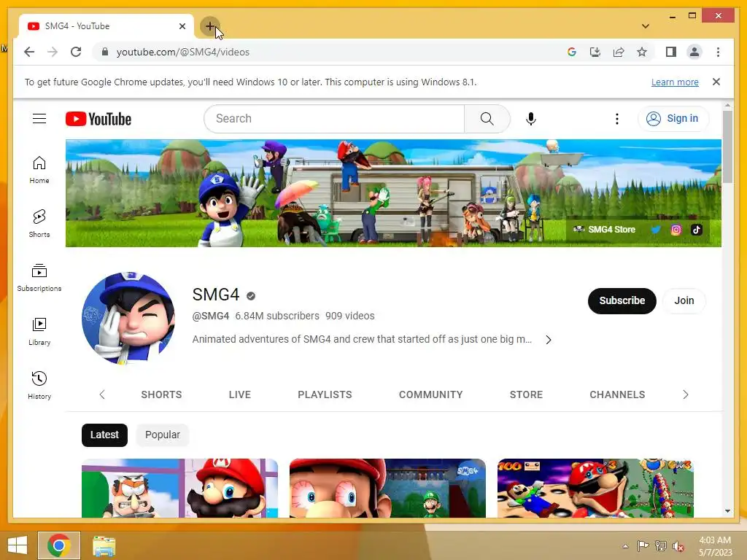Click the "@SMG4" channel handle
Screen dimensions: 747x560
click(x=211, y=316)
